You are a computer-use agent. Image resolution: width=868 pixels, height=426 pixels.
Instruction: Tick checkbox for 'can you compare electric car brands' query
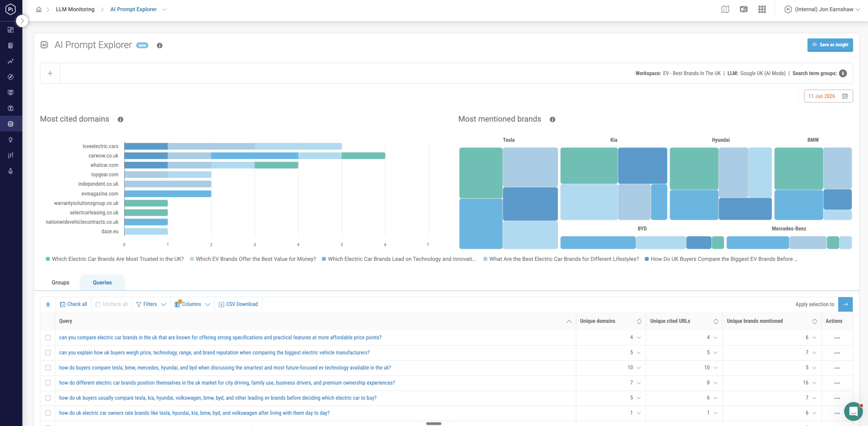point(48,338)
